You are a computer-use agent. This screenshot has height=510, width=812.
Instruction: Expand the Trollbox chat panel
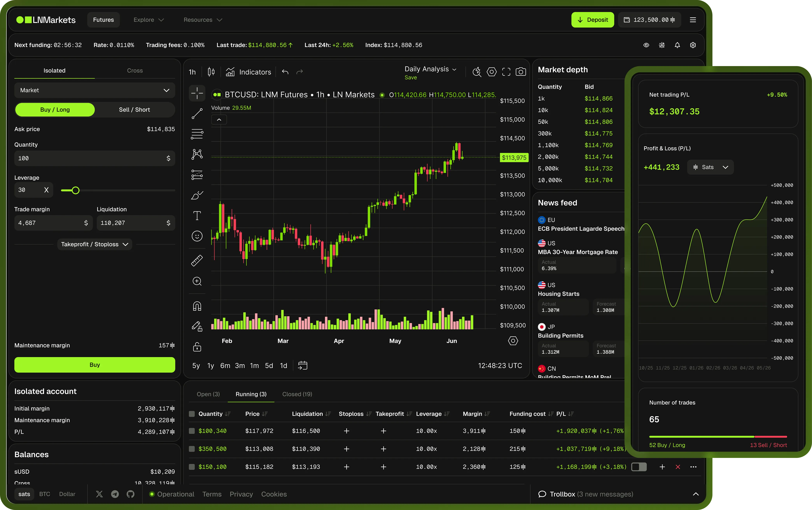(695, 494)
